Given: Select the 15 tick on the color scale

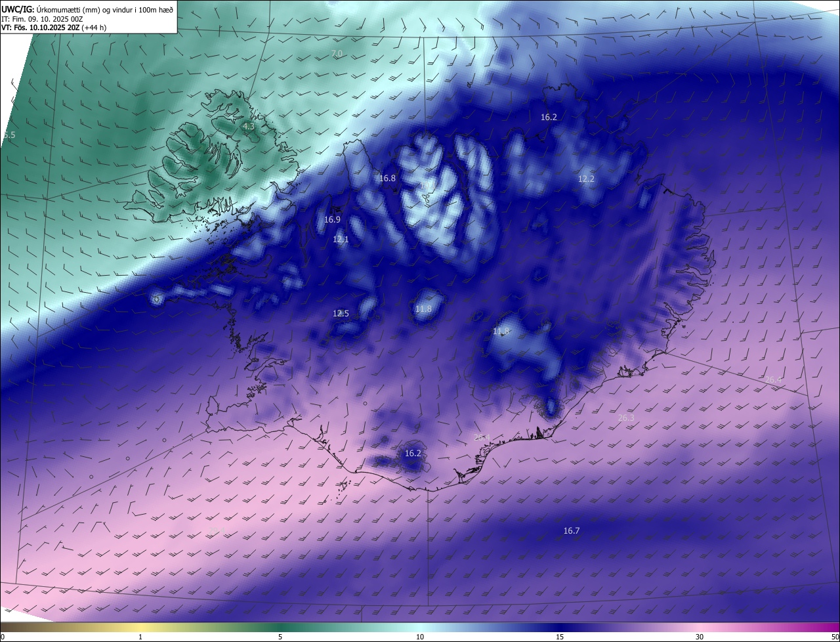Looking at the screenshot, I should [x=560, y=637].
